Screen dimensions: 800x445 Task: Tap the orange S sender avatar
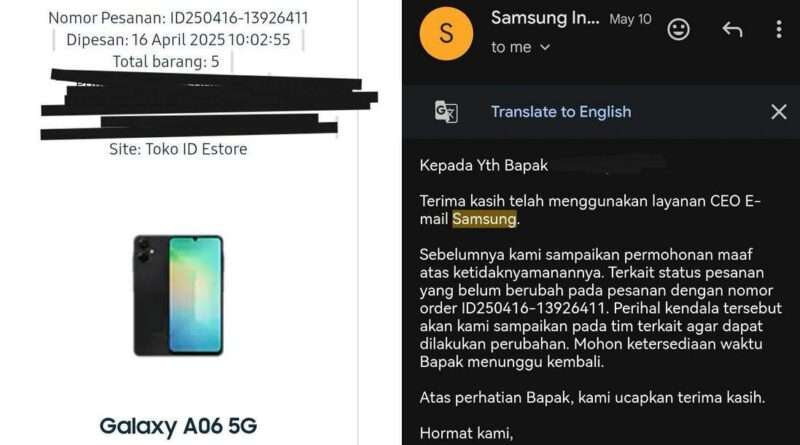pos(446,34)
